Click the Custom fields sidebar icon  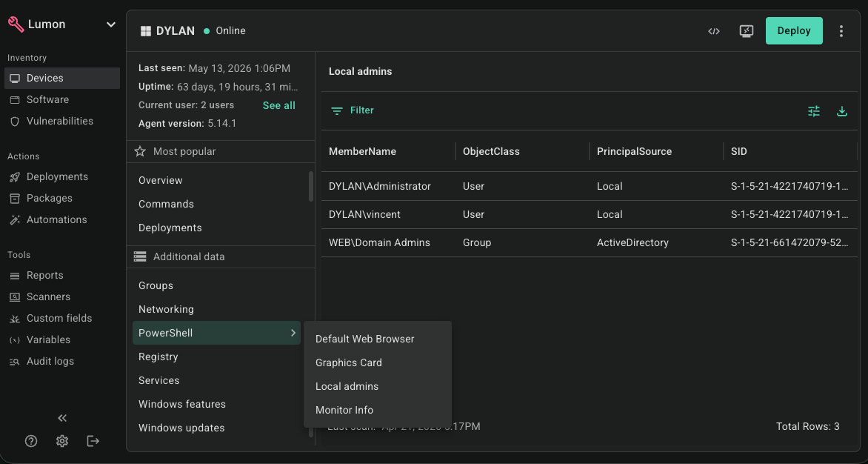coord(15,319)
